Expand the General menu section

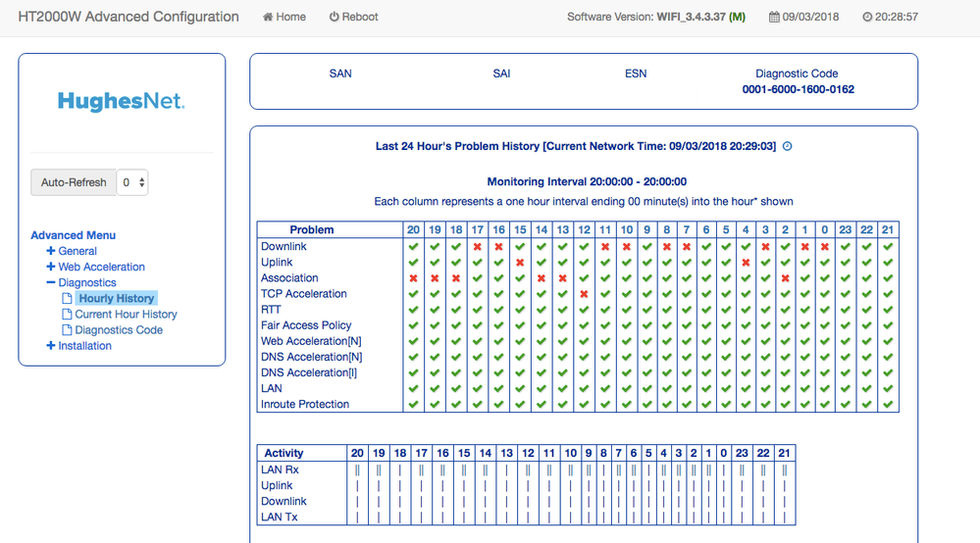tap(51, 251)
